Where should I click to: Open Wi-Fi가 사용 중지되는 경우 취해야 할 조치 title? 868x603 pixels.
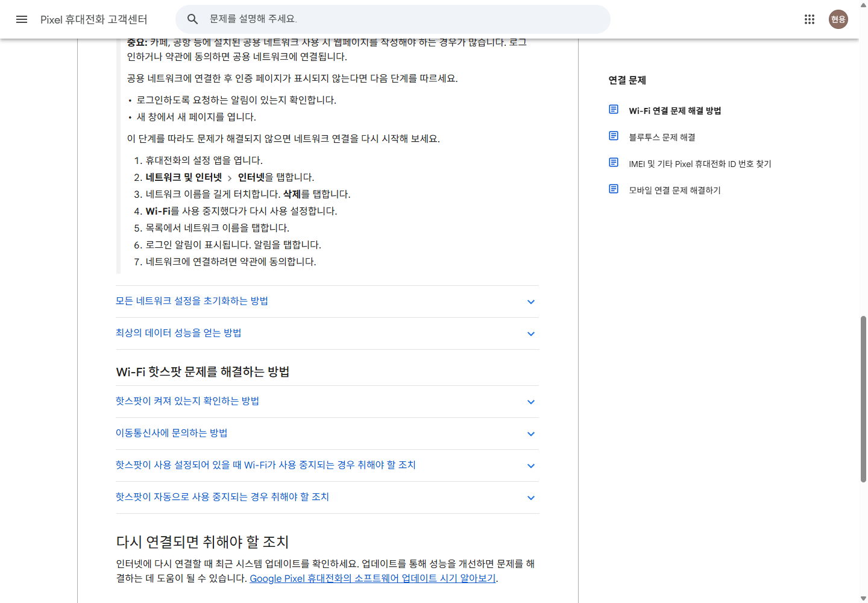tap(266, 465)
